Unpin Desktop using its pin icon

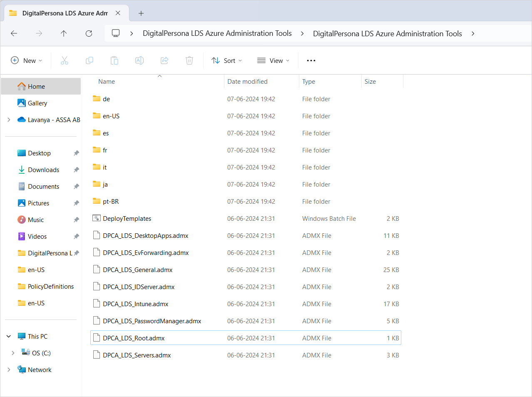76,153
